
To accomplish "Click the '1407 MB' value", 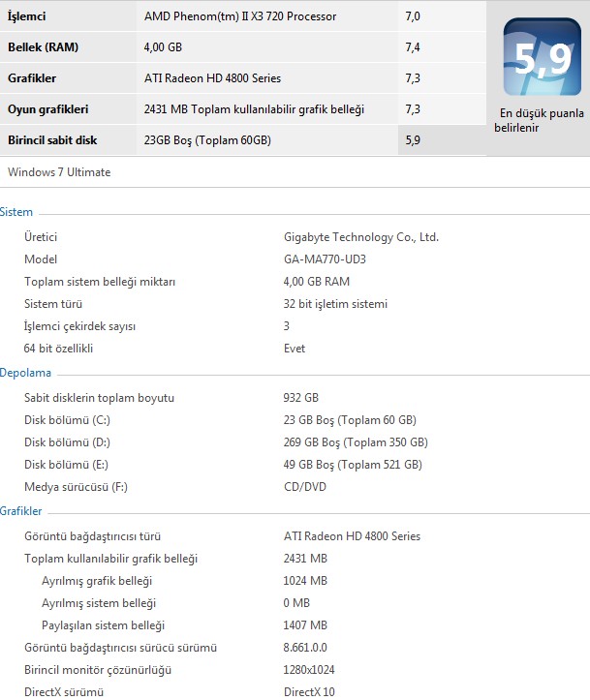I will pyautogui.click(x=305, y=625).
